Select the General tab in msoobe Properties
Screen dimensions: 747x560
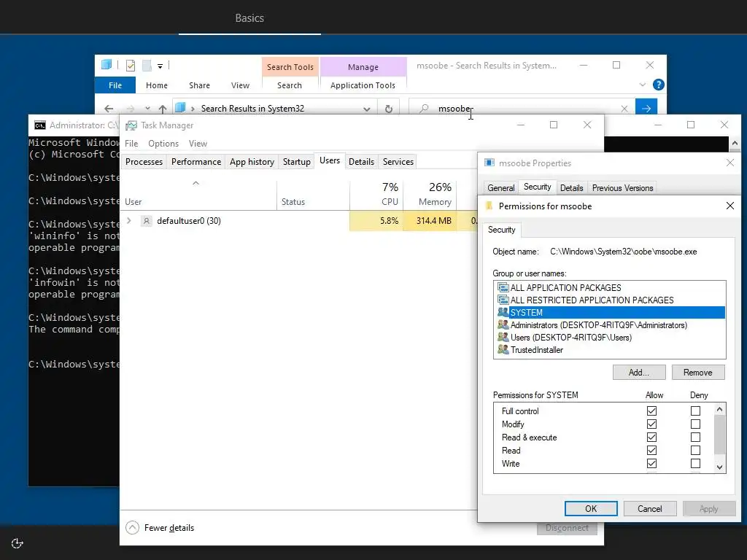(x=500, y=187)
